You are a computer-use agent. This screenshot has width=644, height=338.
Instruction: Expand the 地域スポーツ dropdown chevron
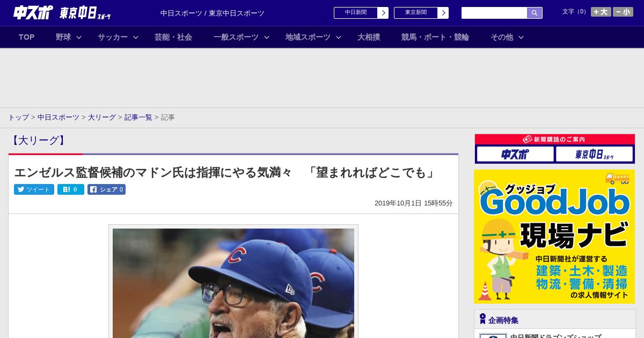pos(339,37)
